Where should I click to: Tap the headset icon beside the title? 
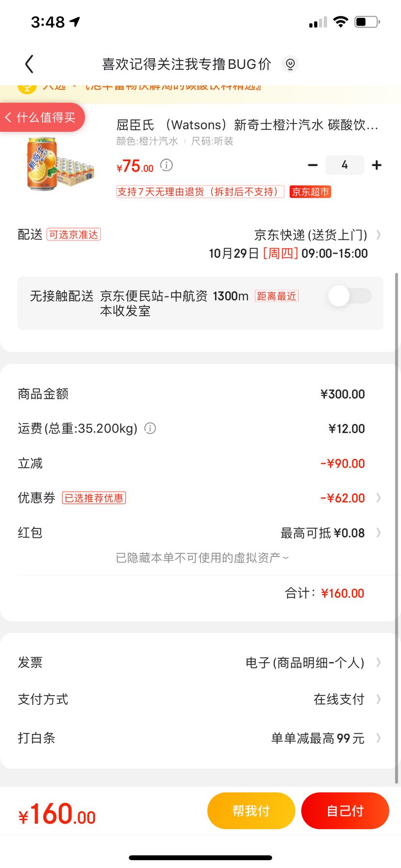(x=290, y=64)
